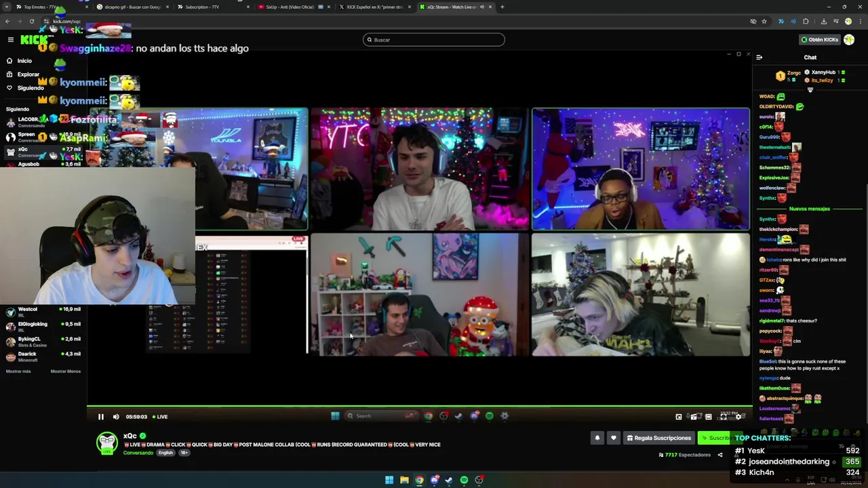Image resolution: width=868 pixels, height=488 pixels.
Task: Reload the page in browser toolbar
Action: [31, 21]
